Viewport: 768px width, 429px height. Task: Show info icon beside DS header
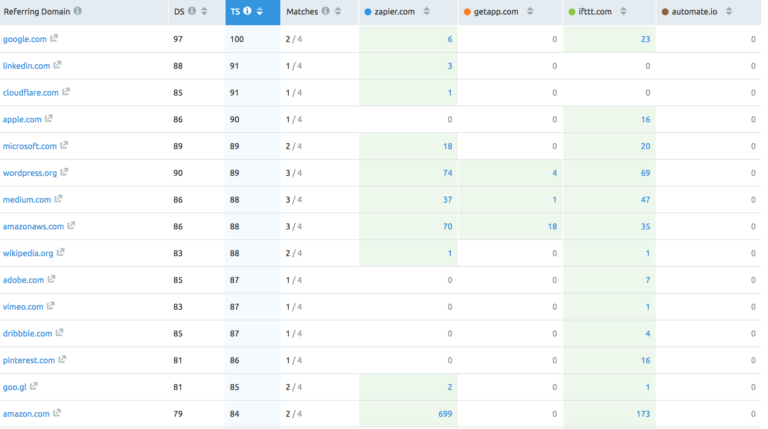(x=192, y=11)
